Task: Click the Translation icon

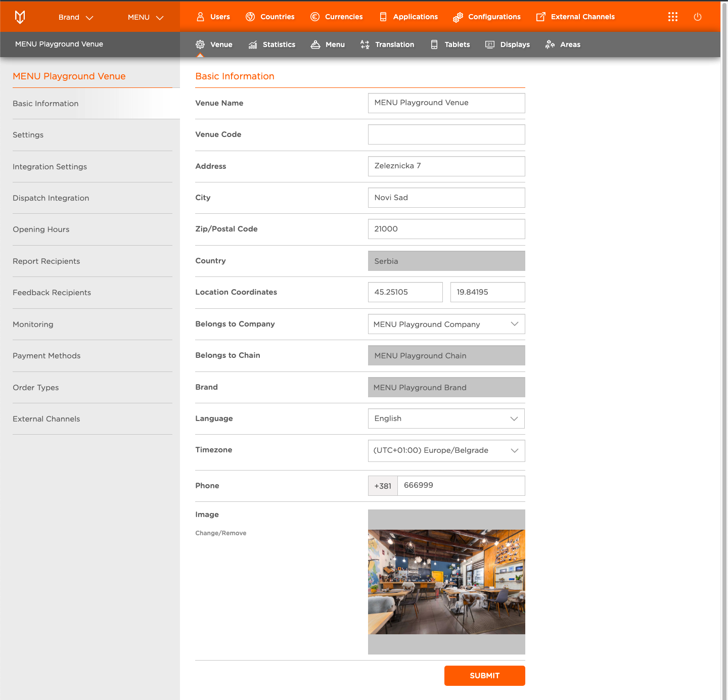Action: (x=365, y=44)
